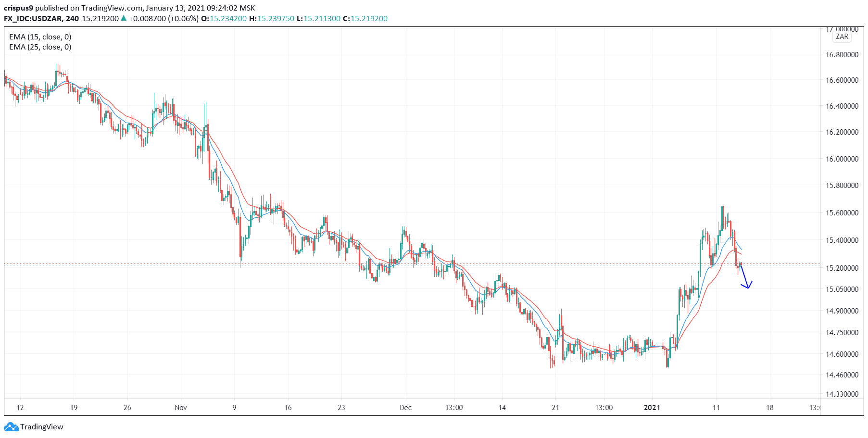Viewport: 868px width, 438px height.
Task: Click the Dec label on time axis
Action: pos(406,408)
